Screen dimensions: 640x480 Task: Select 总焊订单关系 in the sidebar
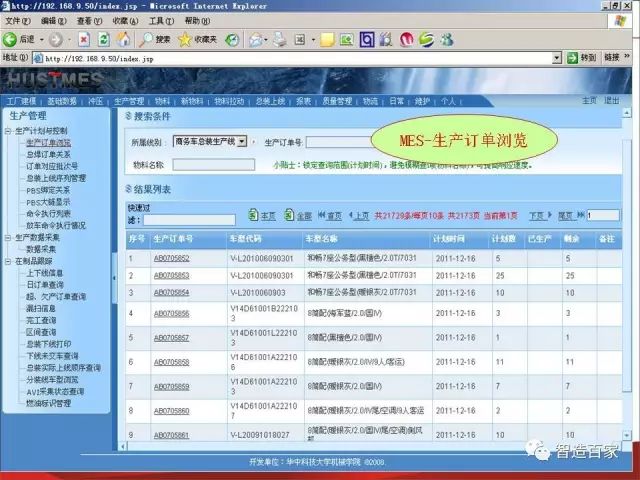click(49, 155)
